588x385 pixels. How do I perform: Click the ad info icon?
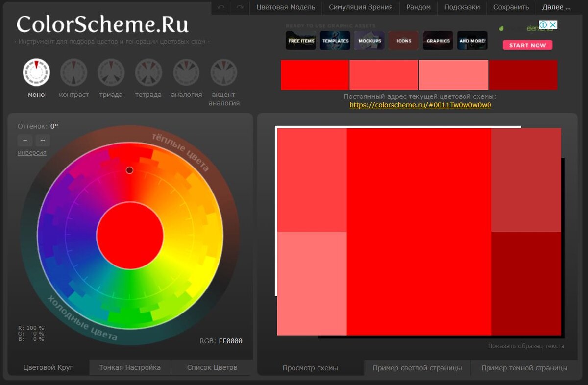coord(543,24)
